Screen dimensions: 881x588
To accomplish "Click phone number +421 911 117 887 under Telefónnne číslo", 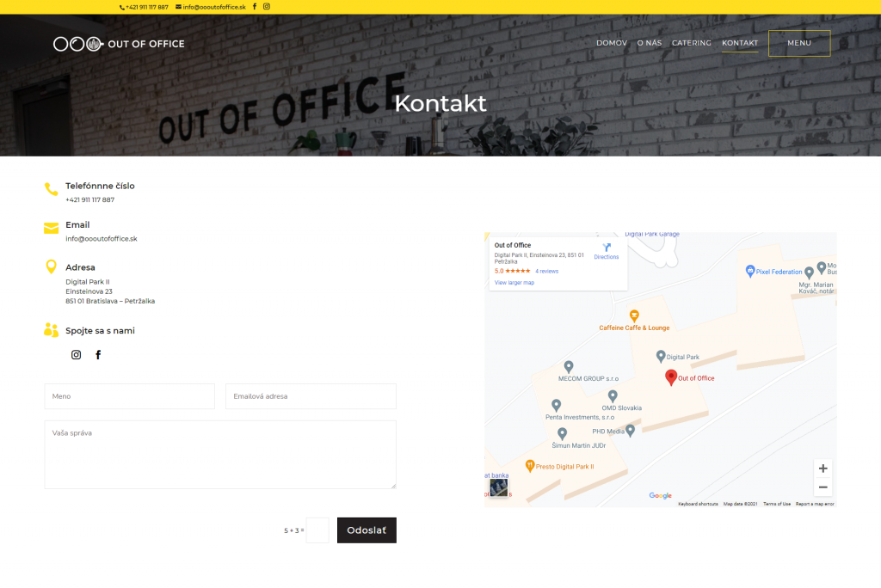I will 89,200.
